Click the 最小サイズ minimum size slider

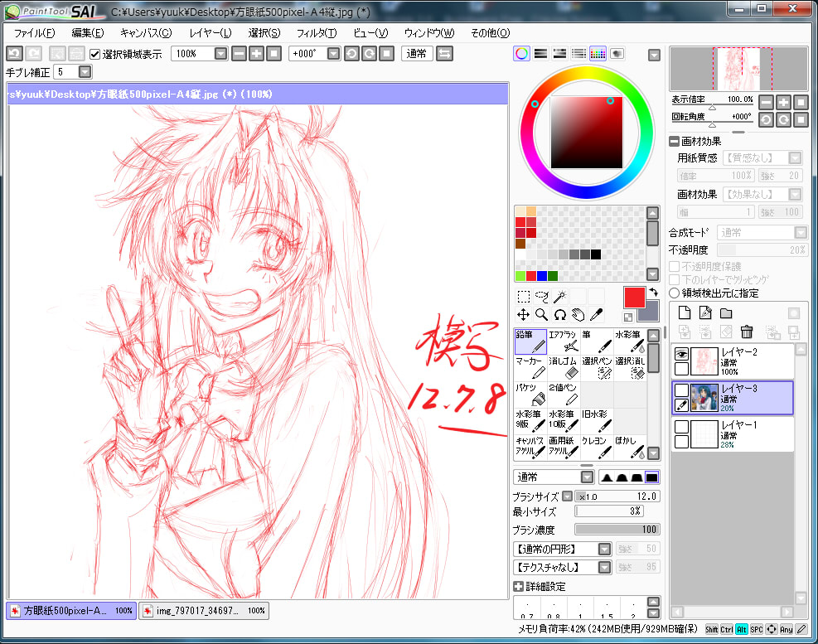[x=609, y=511]
